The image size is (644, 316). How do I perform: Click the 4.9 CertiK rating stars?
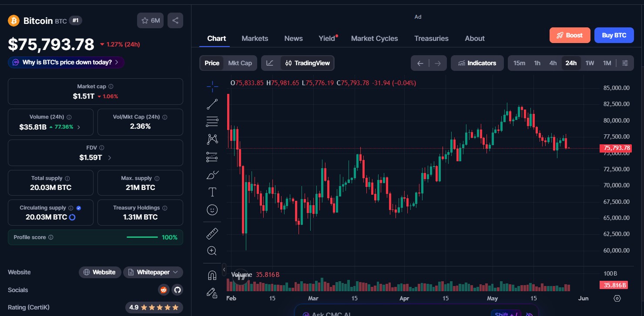(x=154, y=307)
